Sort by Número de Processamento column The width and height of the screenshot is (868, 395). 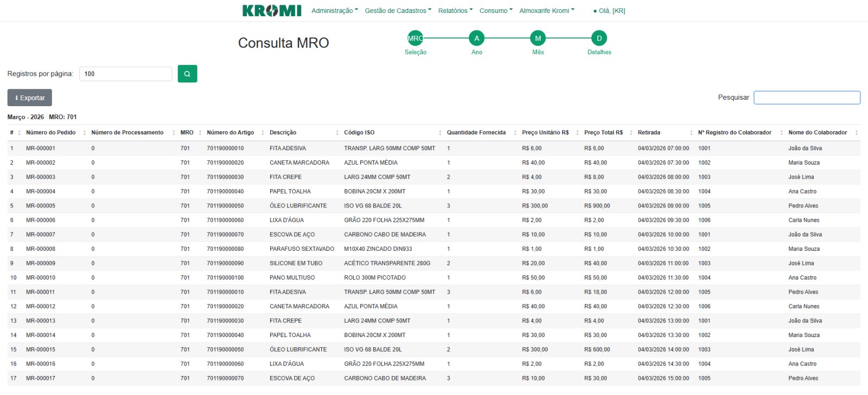point(127,133)
